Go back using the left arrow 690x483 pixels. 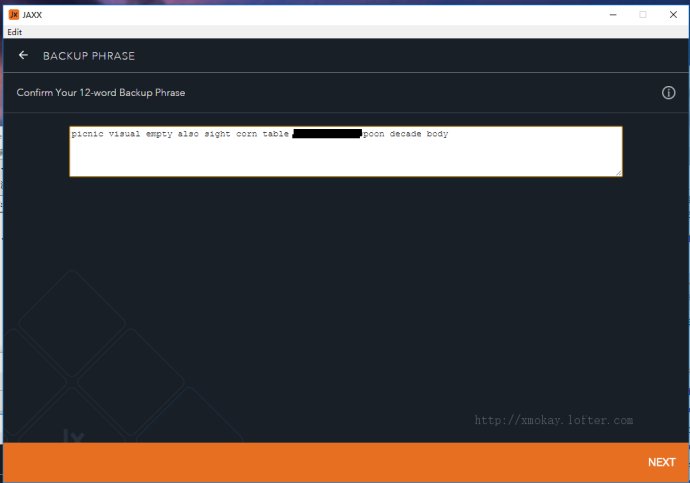23,55
